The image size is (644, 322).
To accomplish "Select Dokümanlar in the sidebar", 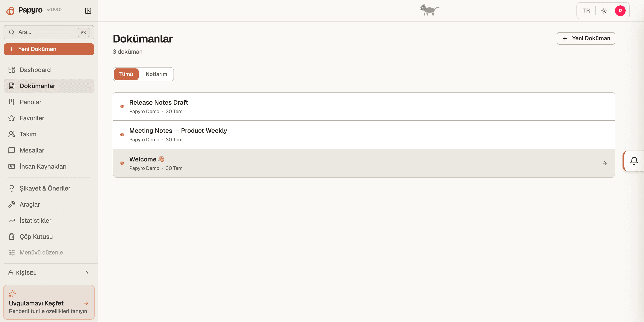I will (x=49, y=86).
